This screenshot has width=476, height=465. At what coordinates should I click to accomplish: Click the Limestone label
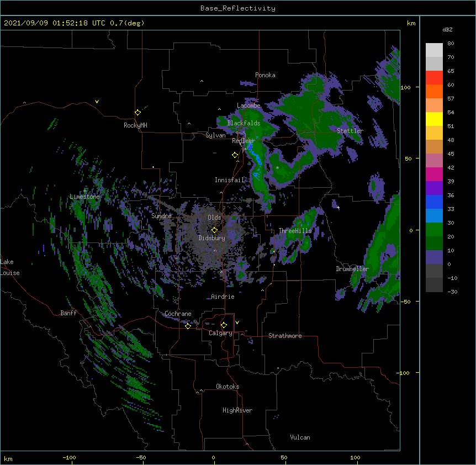[x=84, y=197]
